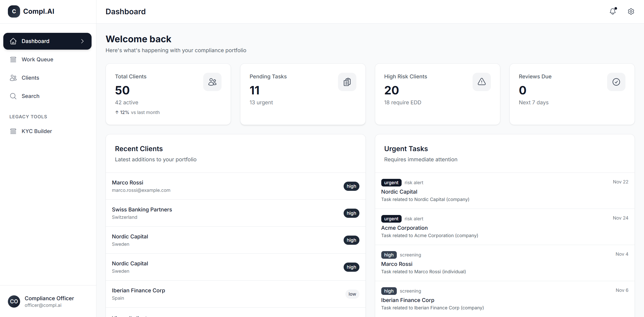The image size is (644, 317).
Task: Open Compliance Officer profile name
Action: 49,298
